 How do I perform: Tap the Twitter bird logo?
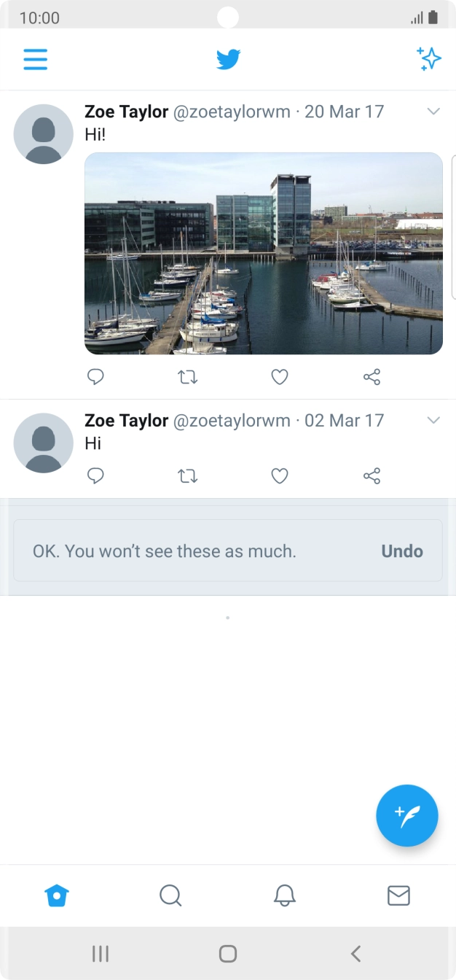228,59
